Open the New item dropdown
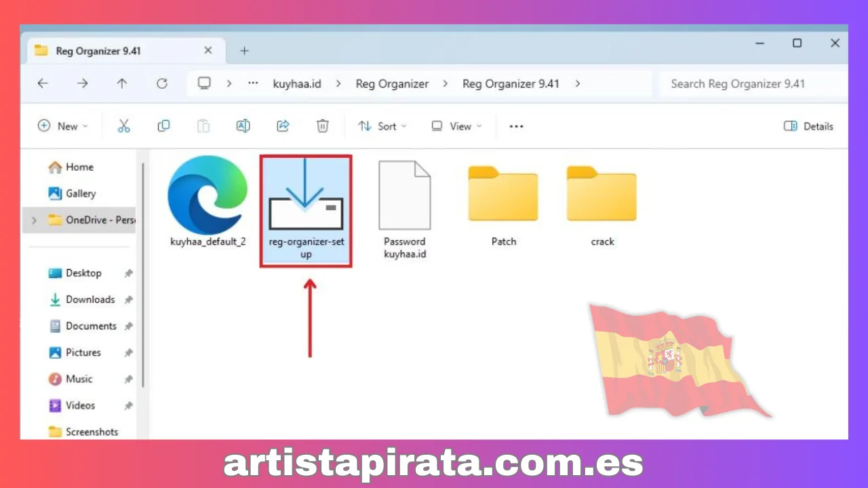The image size is (868, 488). (63, 126)
